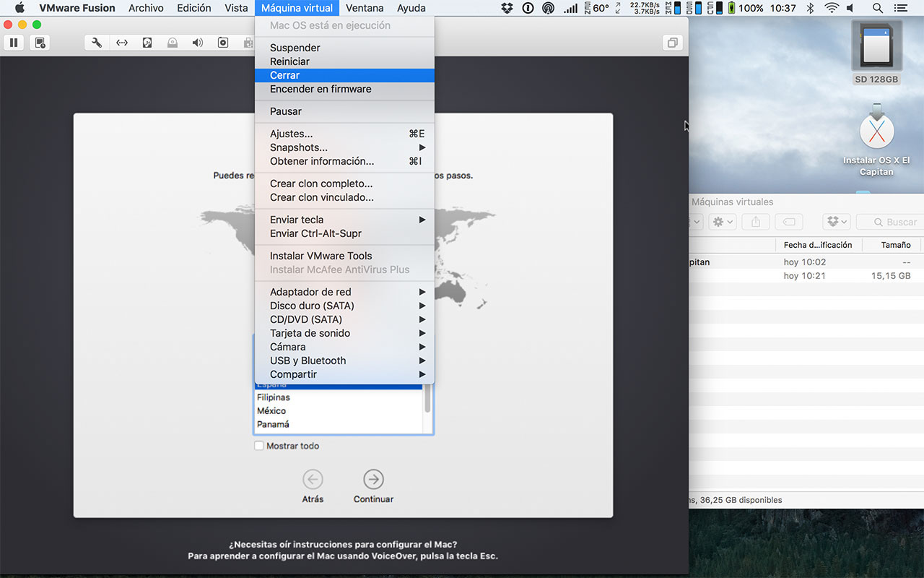Screen dimensions: 924x578
Task: Expand the Cámara submenu
Action: click(x=344, y=347)
